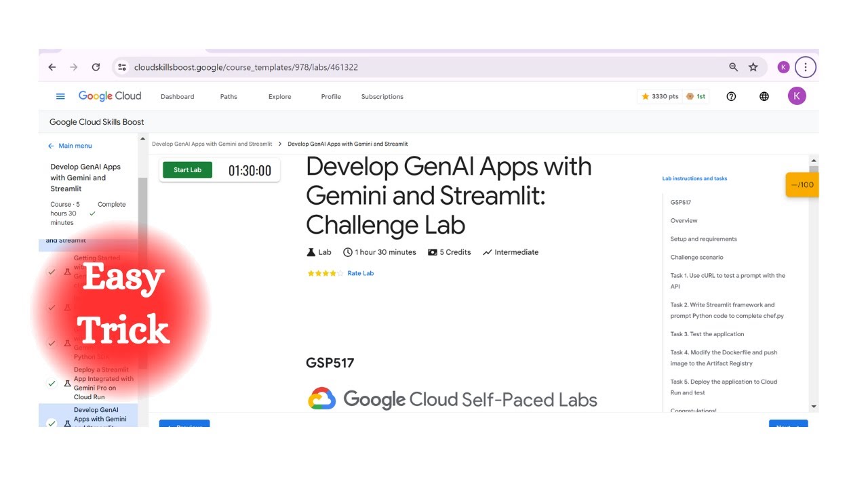Click the Start Lab button

(187, 170)
